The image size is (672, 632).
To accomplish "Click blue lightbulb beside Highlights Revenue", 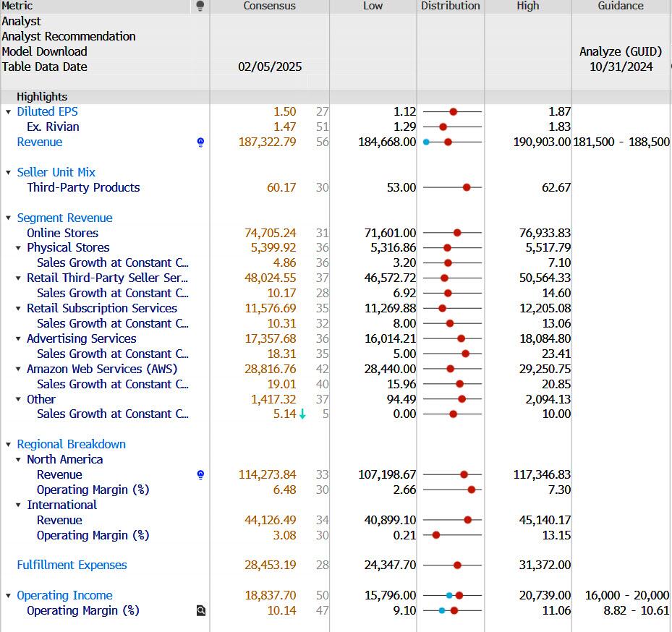I will [200, 142].
